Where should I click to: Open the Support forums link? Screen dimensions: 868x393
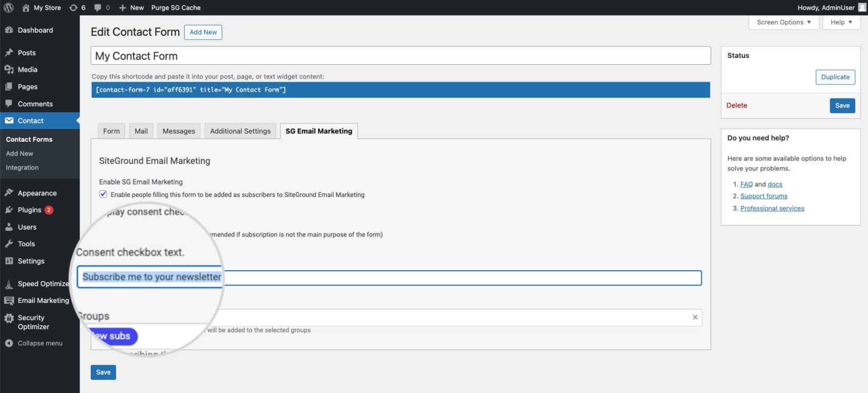[x=764, y=196]
